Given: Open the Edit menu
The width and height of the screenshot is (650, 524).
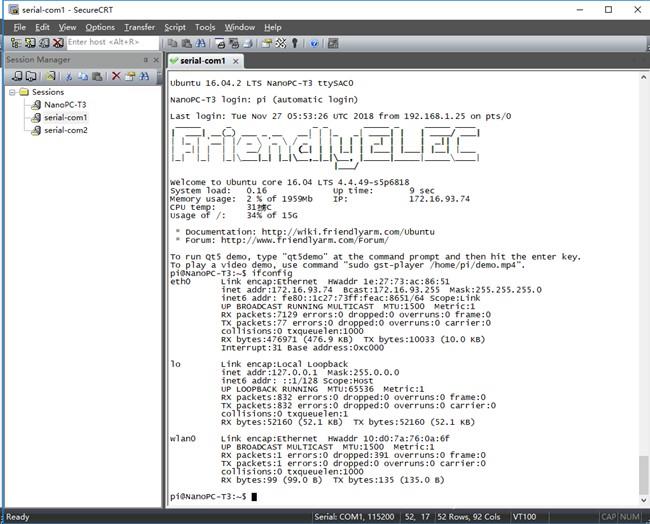Looking at the screenshot, I should [42, 27].
